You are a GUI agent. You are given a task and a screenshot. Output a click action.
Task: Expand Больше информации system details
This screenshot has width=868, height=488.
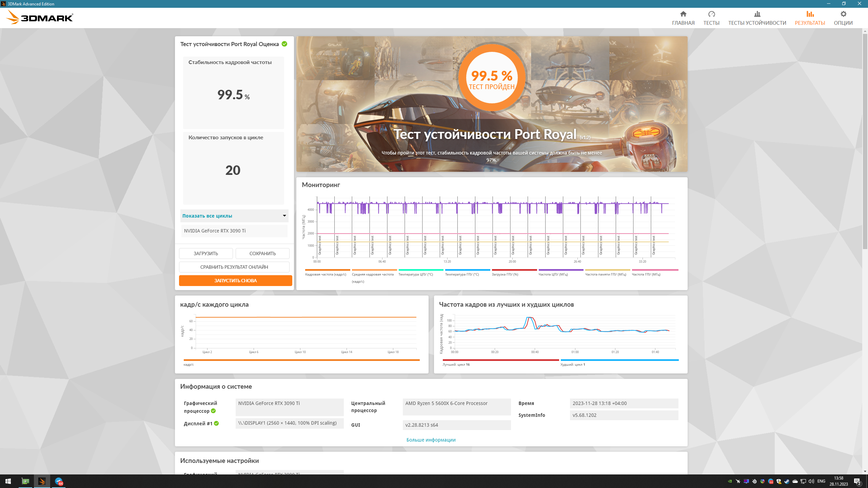pos(431,440)
